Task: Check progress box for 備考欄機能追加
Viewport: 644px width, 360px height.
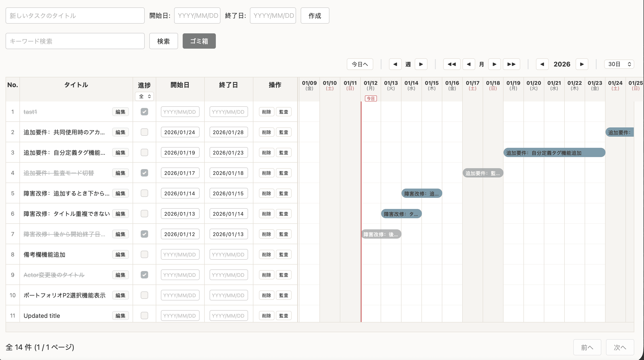Action: click(144, 254)
